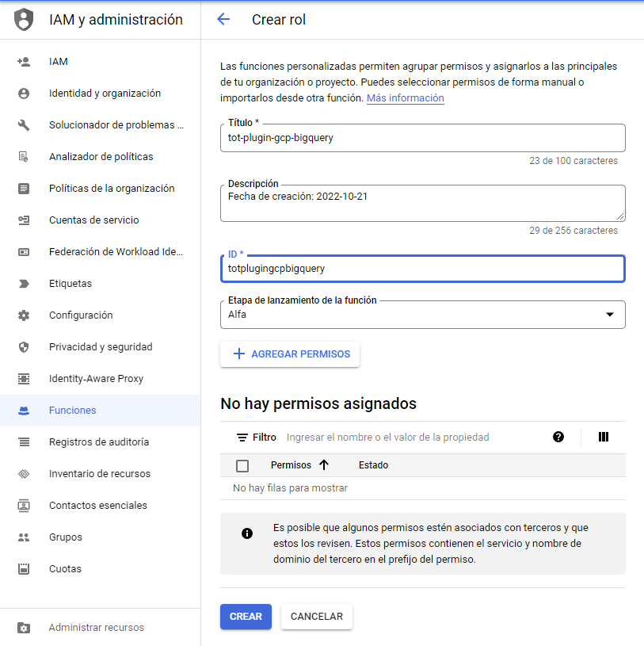
Task: Open the Más información link
Action: click(x=405, y=98)
